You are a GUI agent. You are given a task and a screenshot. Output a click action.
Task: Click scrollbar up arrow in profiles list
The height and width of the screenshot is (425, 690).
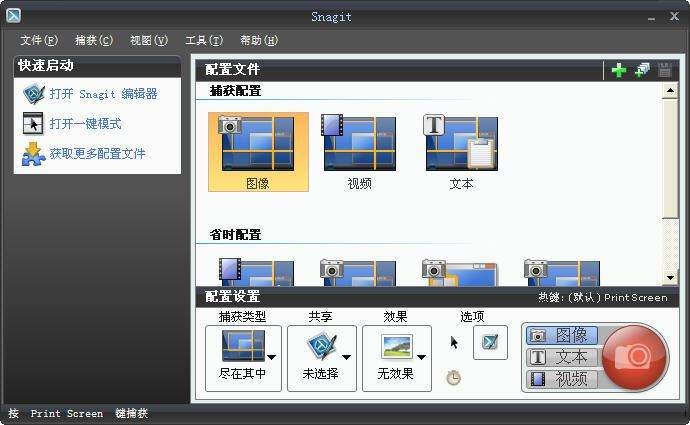(x=670, y=91)
